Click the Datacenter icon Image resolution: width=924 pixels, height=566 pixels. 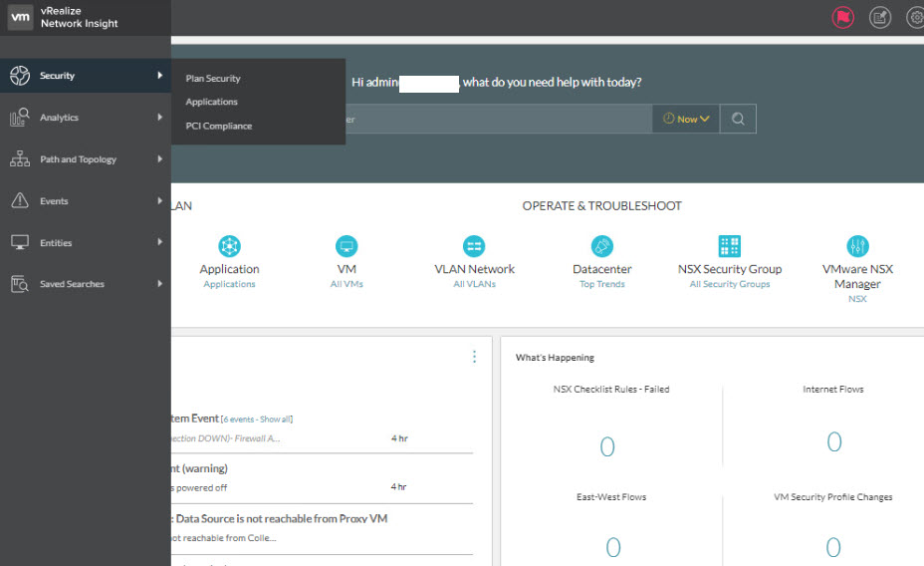(601, 246)
